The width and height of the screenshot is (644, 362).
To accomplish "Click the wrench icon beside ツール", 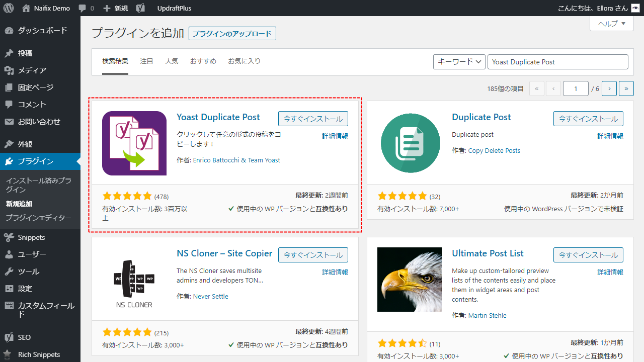I will click(x=9, y=271).
